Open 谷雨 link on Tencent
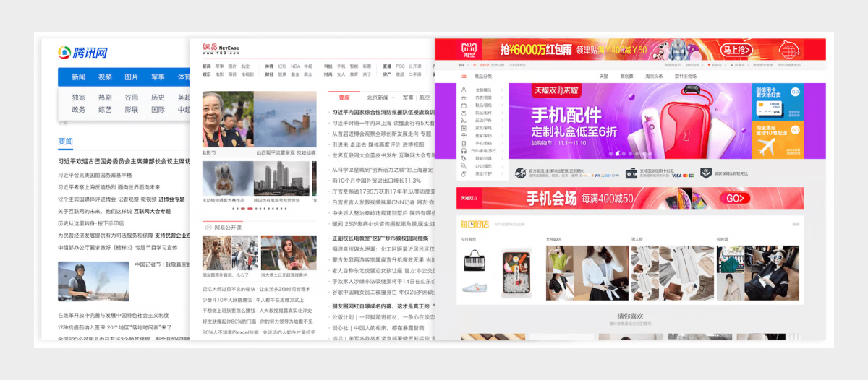This screenshot has height=380, width=868. tap(132, 98)
